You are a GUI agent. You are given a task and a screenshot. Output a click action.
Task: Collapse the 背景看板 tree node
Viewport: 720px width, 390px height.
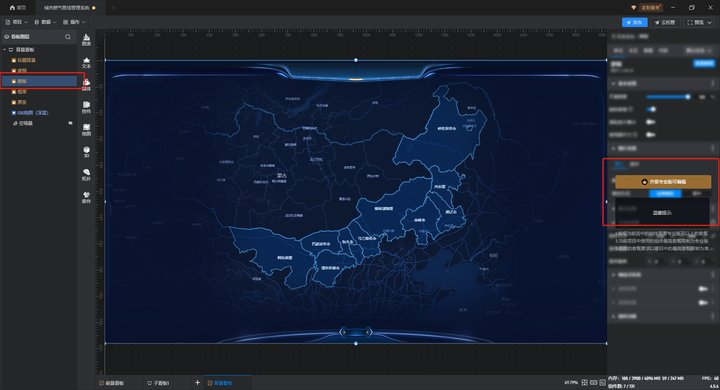5,50
